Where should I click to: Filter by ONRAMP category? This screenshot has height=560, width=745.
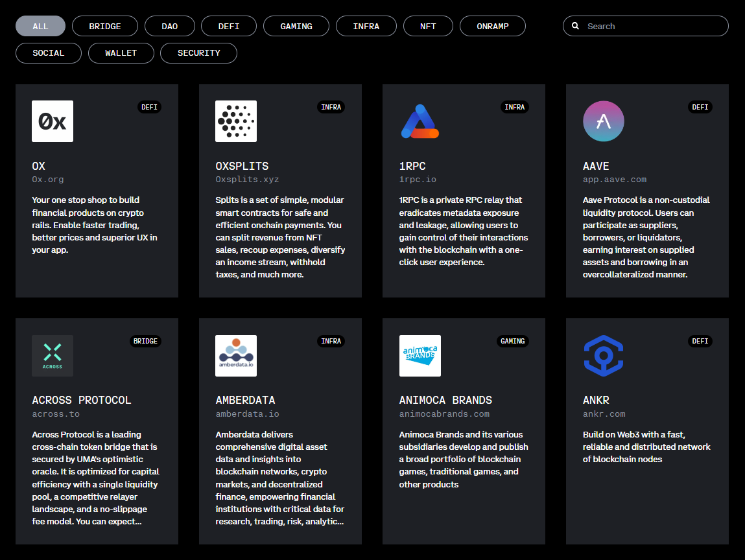pos(493,26)
